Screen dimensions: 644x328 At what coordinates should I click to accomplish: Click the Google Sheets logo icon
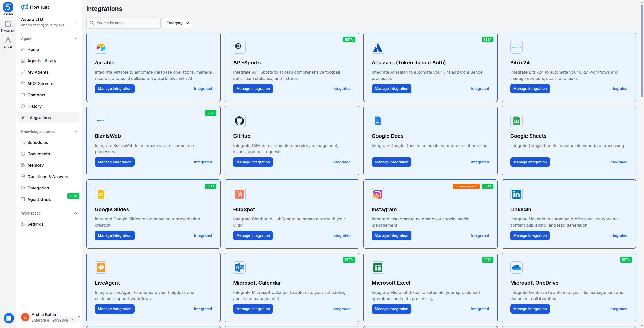click(x=516, y=121)
